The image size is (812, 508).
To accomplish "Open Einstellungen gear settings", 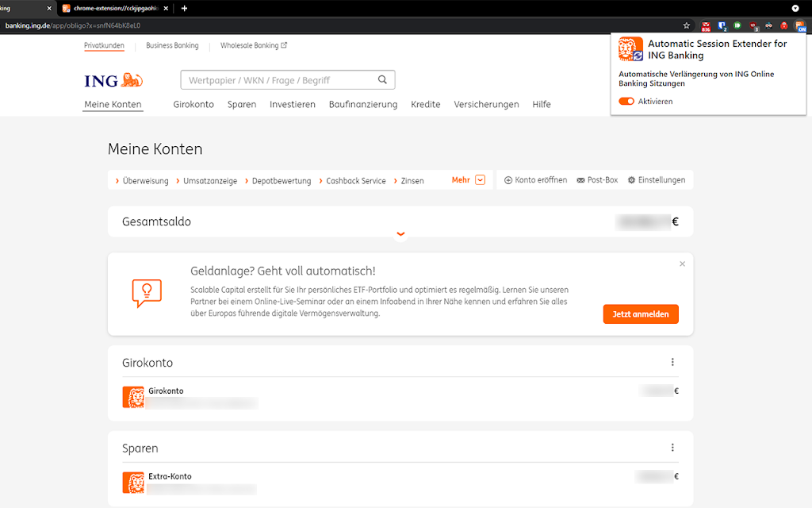I will (x=656, y=180).
